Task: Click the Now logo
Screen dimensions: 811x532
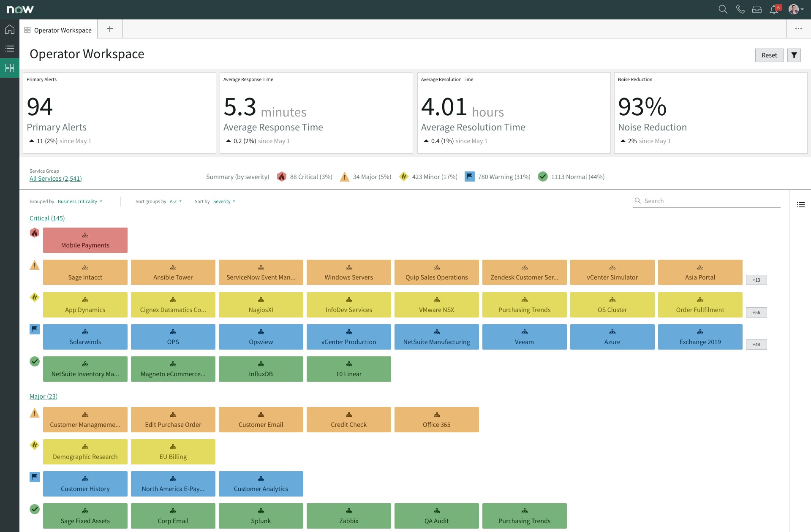Action: [x=20, y=9]
